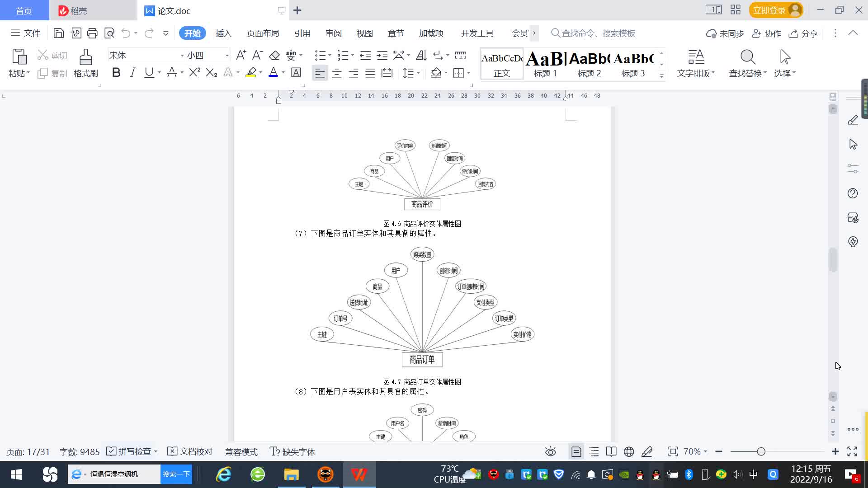Center align the paragraph
This screenshot has width=868, height=488.
click(x=337, y=73)
